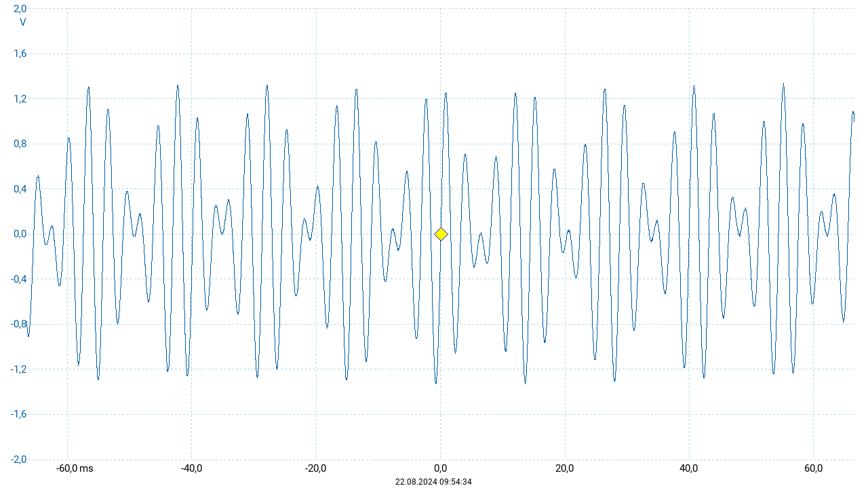The image size is (868, 488).
Task: Click the yellow diamond trigger marker
Action: tap(441, 235)
